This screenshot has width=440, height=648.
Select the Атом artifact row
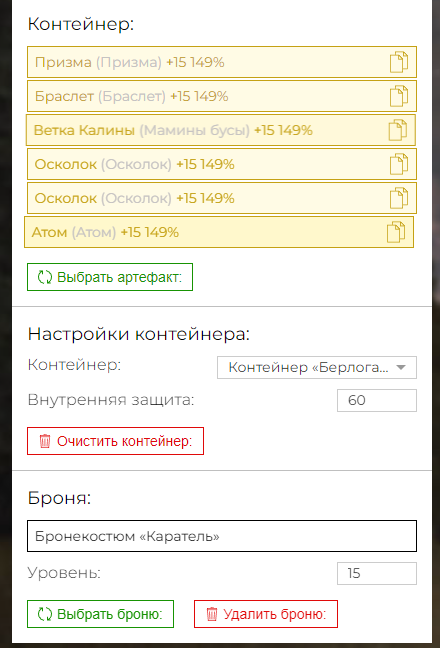pos(219,232)
